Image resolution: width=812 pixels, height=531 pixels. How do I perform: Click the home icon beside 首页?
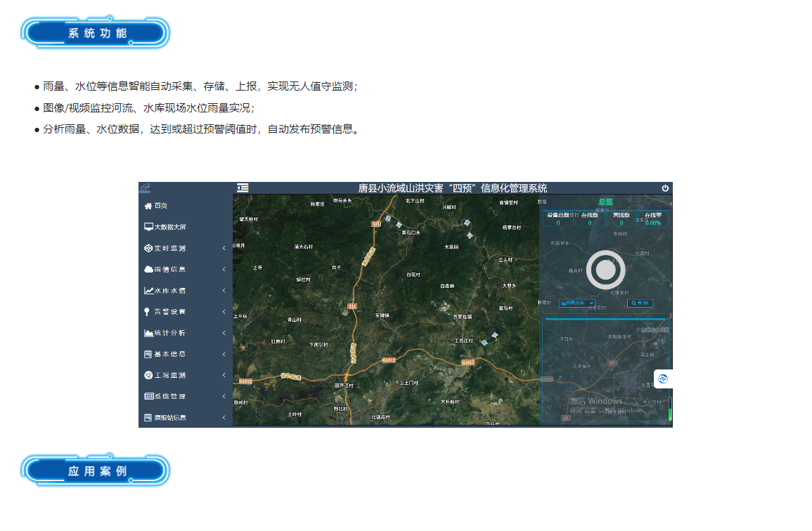click(x=148, y=206)
